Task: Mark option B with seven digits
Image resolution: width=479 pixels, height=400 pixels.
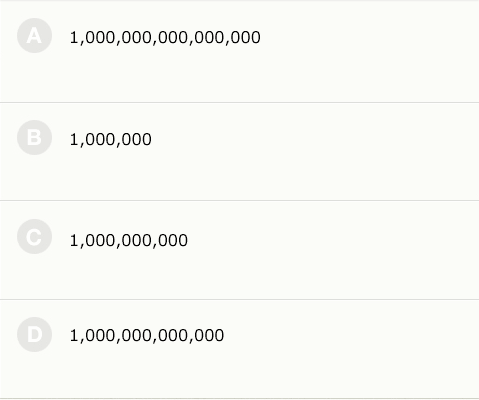Action: 239,152
